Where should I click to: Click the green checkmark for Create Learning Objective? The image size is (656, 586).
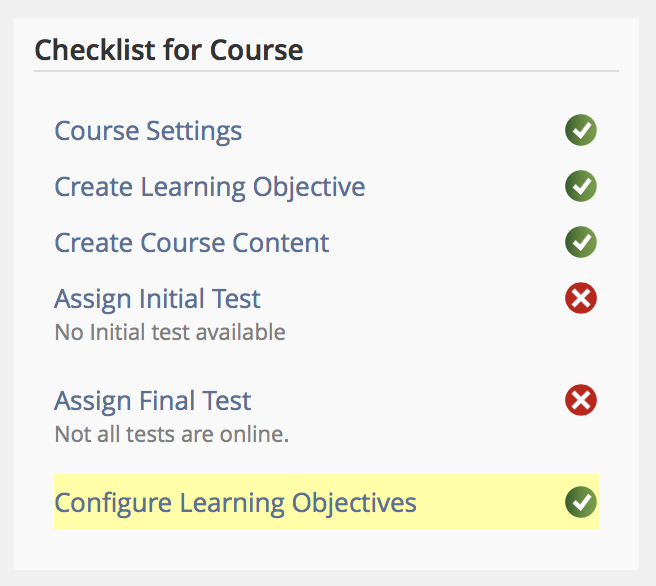pos(581,186)
